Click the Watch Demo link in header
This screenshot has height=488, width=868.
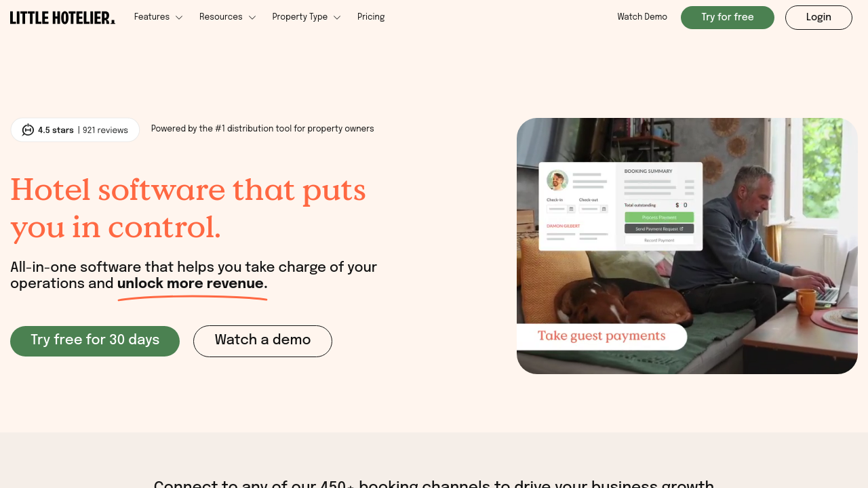(642, 17)
